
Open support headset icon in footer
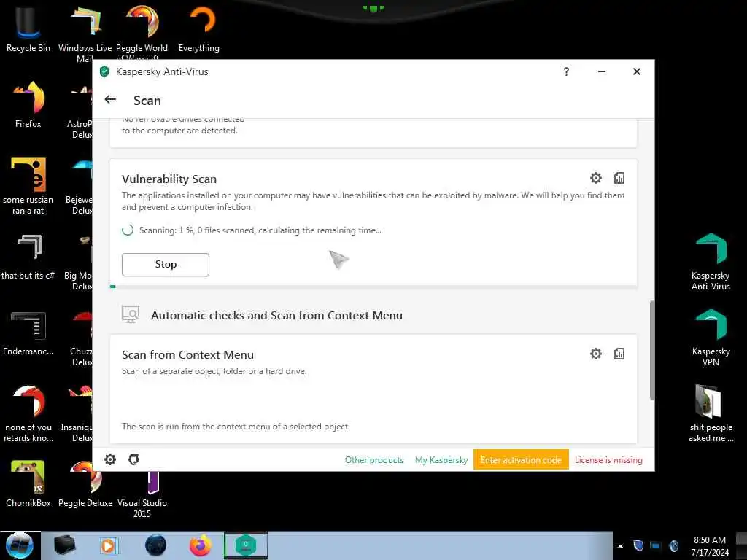134,459
